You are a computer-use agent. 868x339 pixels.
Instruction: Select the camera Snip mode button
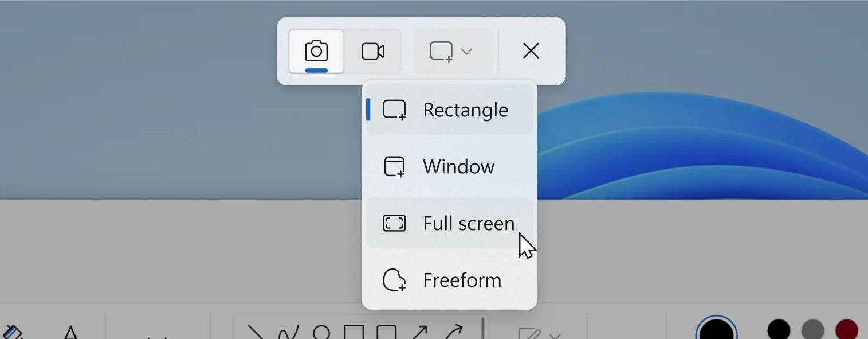[x=316, y=52]
